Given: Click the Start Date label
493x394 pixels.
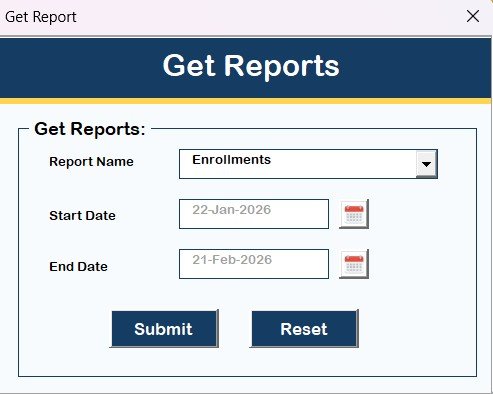Looking at the screenshot, I should [82, 216].
